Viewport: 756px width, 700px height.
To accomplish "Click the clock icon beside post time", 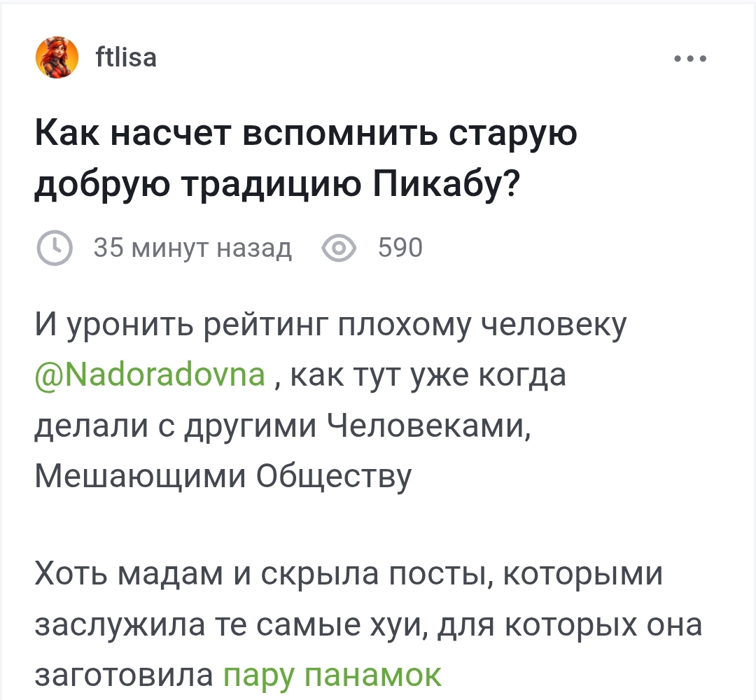I will [54, 248].
